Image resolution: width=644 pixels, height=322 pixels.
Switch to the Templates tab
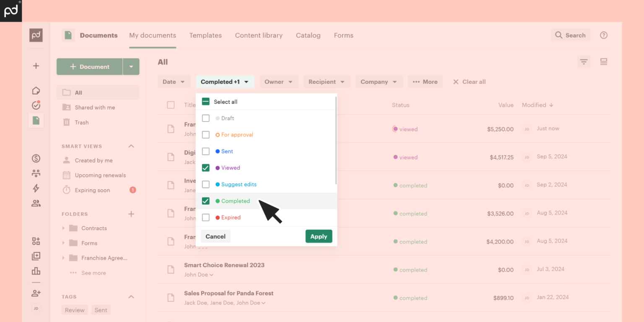point(205,36)
